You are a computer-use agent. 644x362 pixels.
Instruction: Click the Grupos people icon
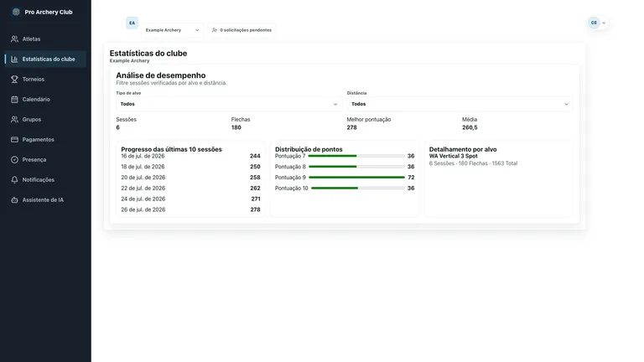(14, 120)
